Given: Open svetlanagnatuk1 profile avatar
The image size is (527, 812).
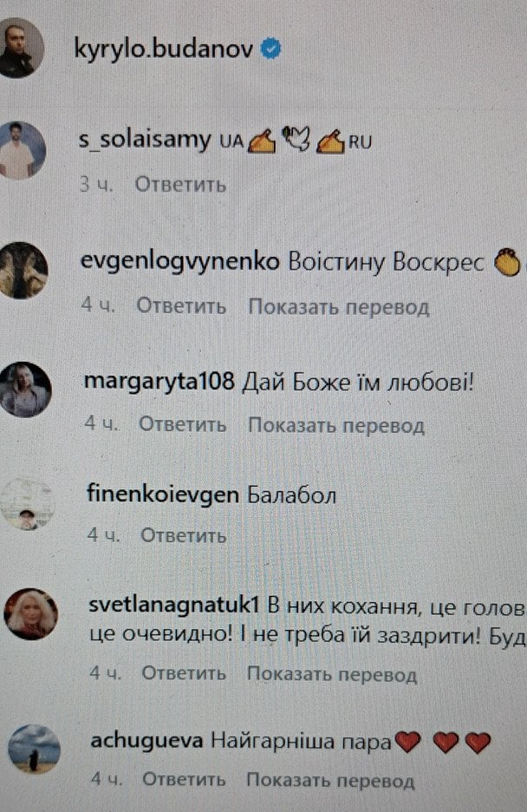Looking at the screenshot, I should point(30,615).
